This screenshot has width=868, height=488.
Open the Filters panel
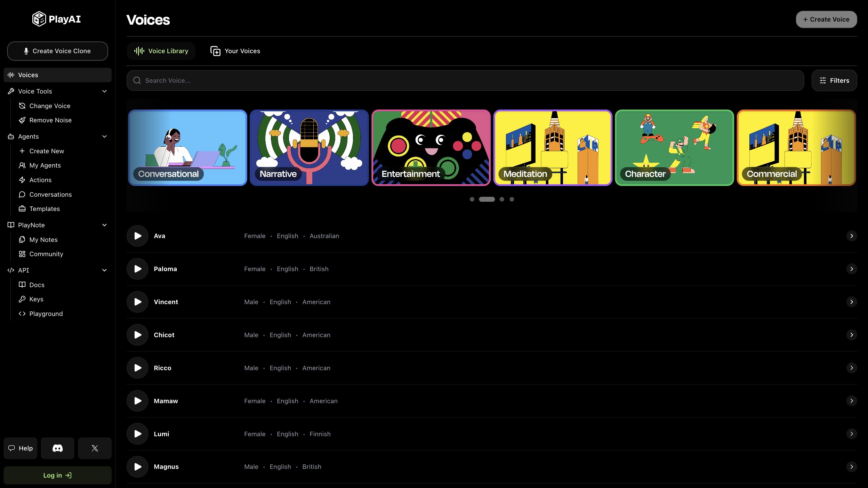click(x=834, y=81)
